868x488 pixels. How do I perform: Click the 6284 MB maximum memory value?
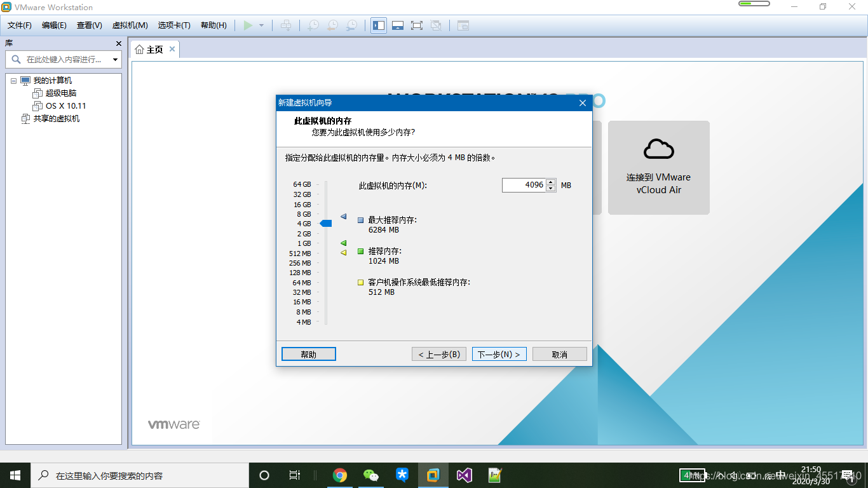[x=384, y=230]
